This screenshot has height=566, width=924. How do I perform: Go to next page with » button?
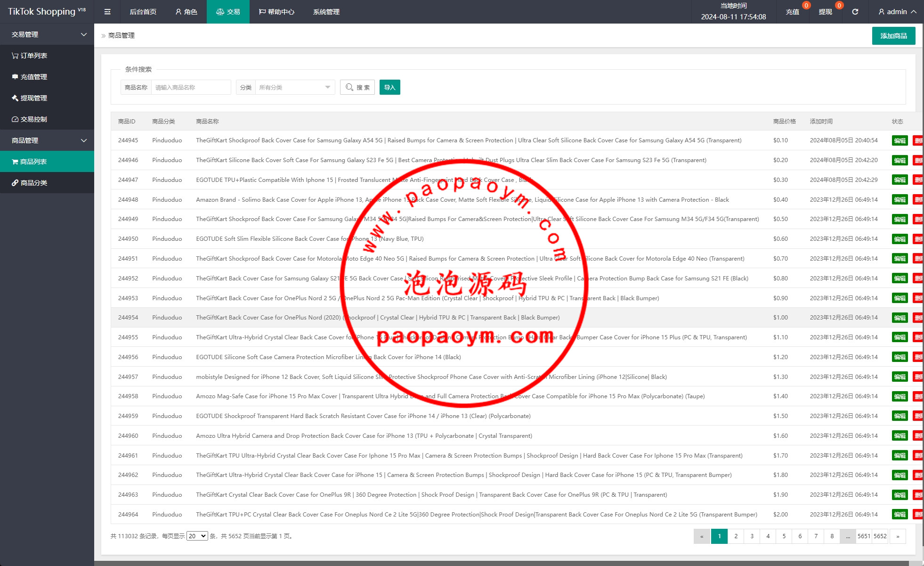point(898,536)
